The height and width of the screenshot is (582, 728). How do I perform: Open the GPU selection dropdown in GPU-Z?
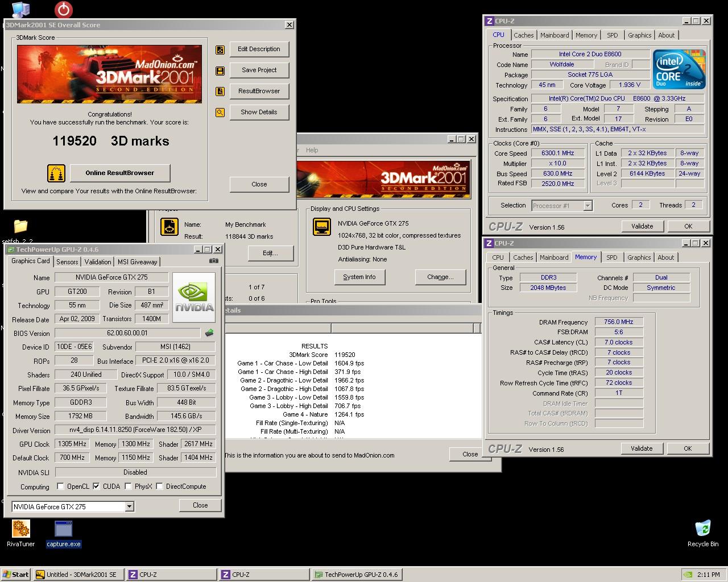(130, 506)
